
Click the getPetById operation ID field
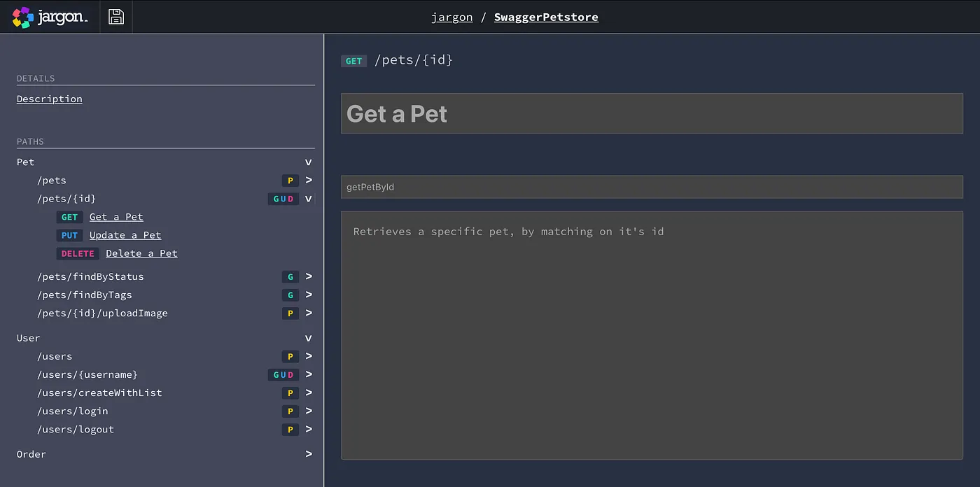coord(652,186)
